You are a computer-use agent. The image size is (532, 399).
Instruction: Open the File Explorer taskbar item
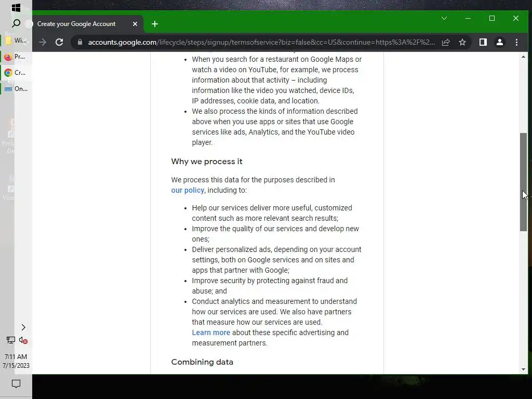click(x=16, y=41)
